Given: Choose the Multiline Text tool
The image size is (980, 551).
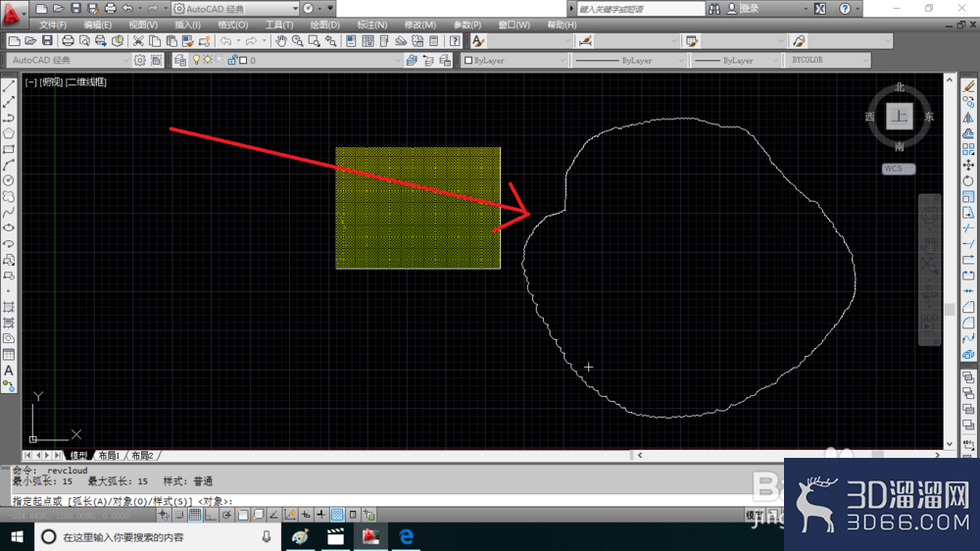Looking at the screenshot, I should tap(9, 371).
